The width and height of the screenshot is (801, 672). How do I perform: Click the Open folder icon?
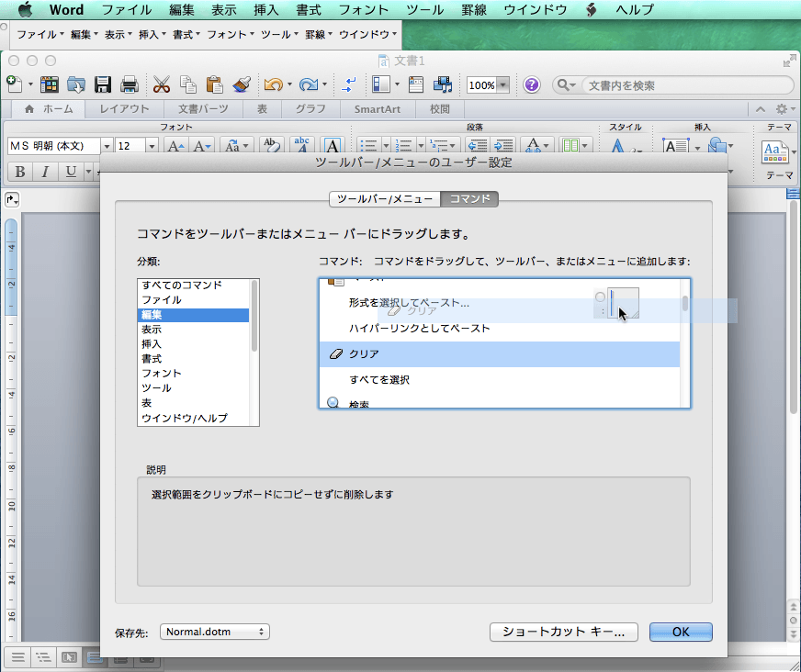click(76, 84)
